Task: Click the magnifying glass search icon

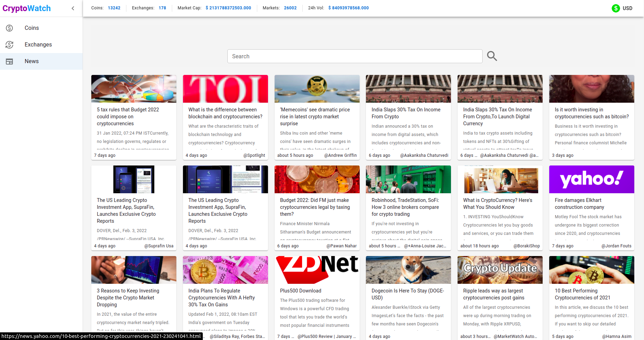Action: pos(492,56)
